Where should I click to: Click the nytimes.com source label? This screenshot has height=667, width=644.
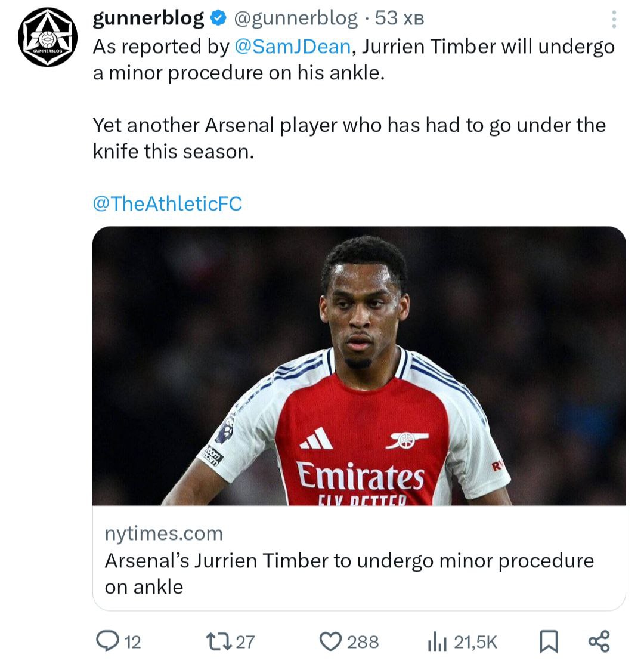[164, 533]
